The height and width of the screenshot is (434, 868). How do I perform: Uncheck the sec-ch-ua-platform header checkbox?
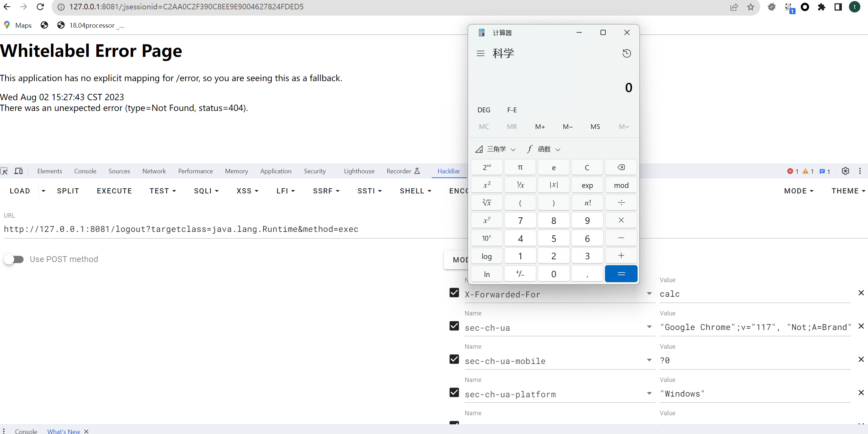pyautogui.click(x=454, y=393)
